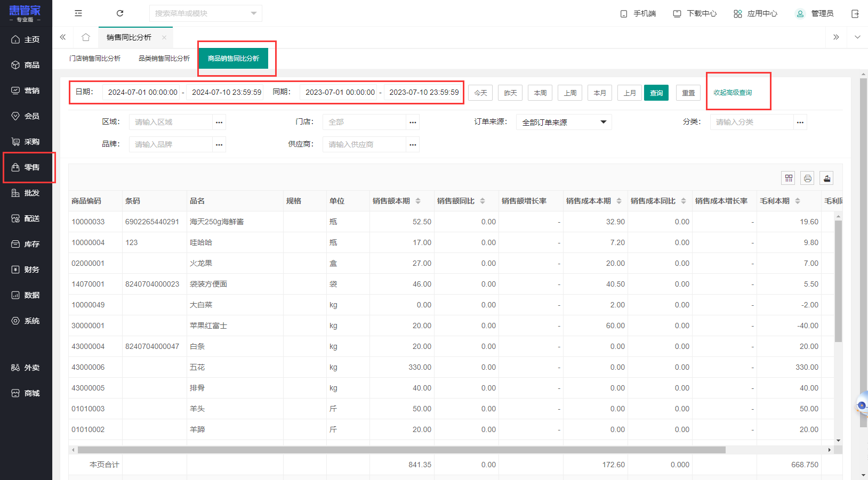Click the export icon above the table
Screen dimensions: 868x480
point(827,178)
